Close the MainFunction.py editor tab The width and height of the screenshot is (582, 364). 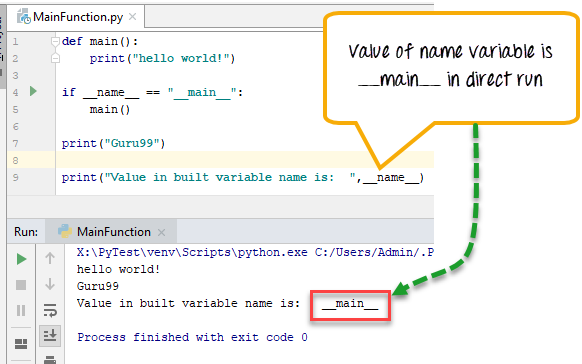point(133,17)
